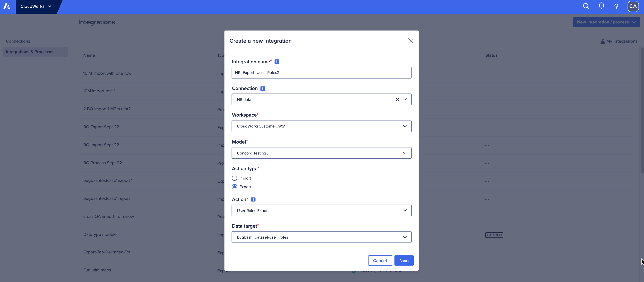
Task: Click the Next button to proceed
Action: [404, 260]
